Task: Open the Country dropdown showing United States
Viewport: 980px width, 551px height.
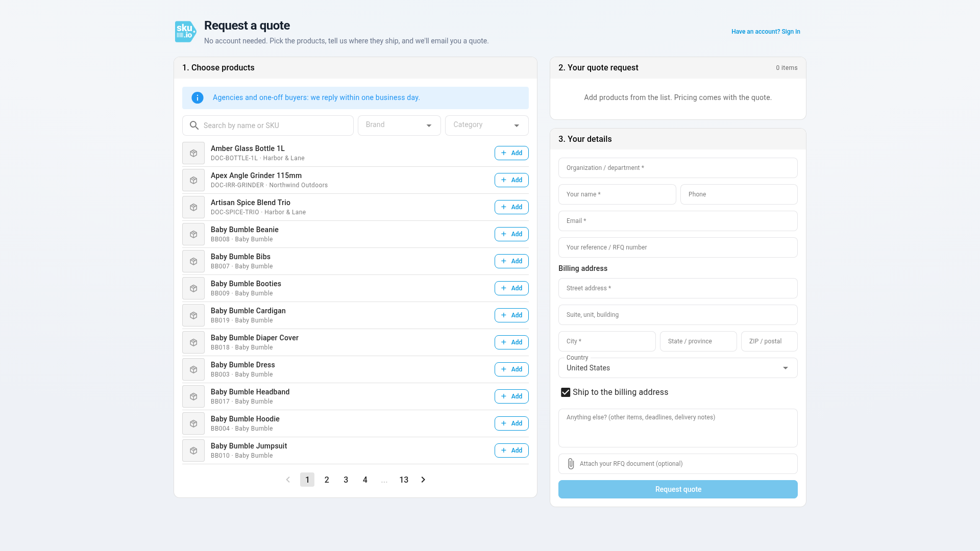Action: [678, 368]
